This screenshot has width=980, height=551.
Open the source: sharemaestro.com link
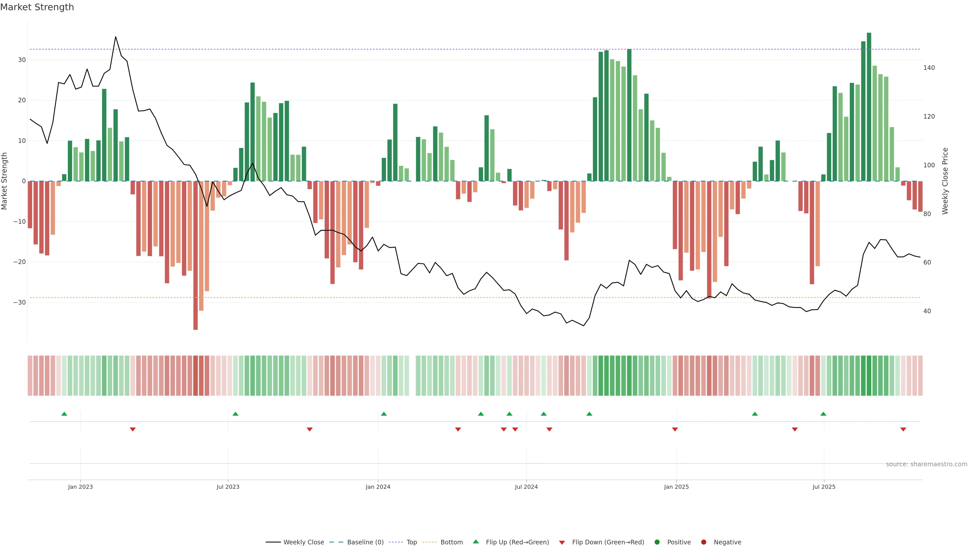[x=926, y=464]
